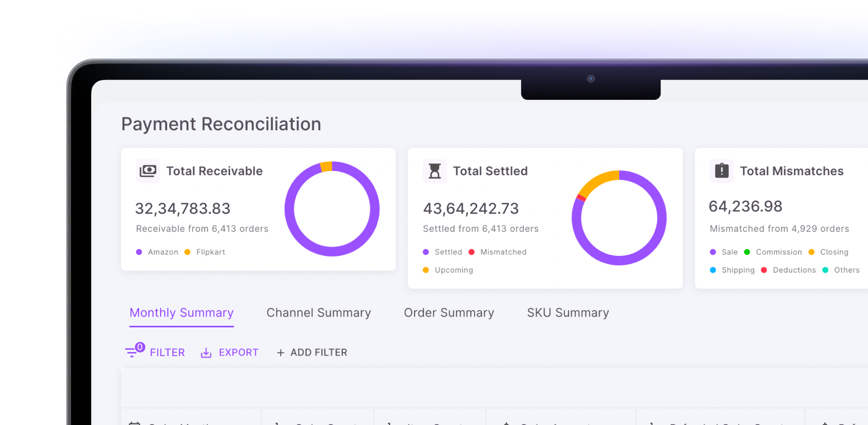
Task: Switch to the Channel Summary tab
Action: coord(318,313)
